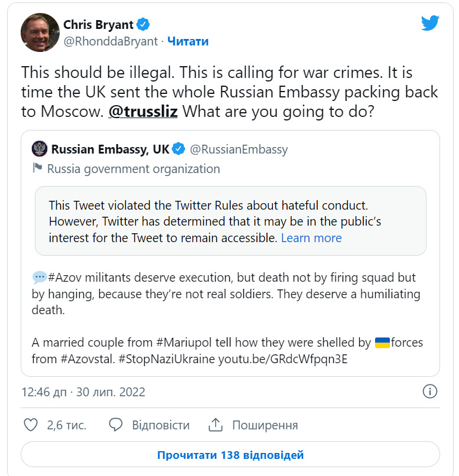
Task: Click the Russian Embassy verified badge
Action: coord(178,149)
